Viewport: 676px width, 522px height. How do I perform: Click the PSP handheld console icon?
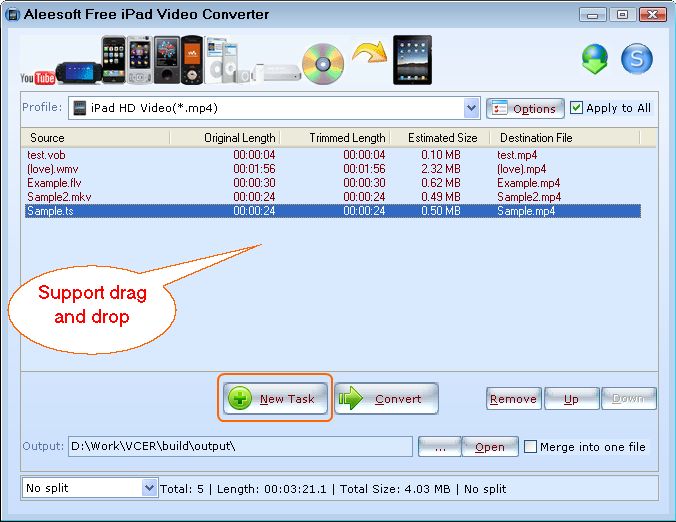click(78, 72)
